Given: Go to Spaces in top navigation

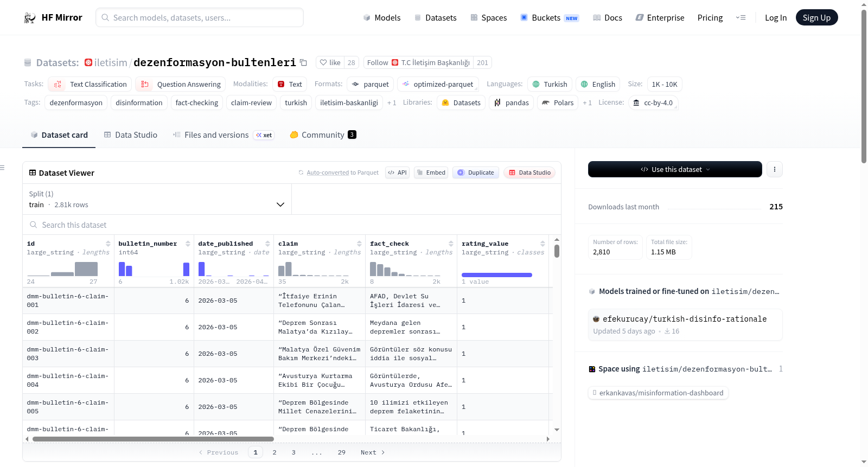Looking at the screenshot, I should [x=489, y=18].
